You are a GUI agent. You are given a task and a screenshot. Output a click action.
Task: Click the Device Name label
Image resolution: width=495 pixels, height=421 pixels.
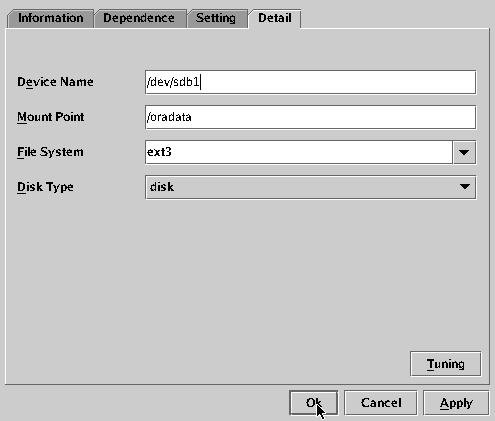55,82
